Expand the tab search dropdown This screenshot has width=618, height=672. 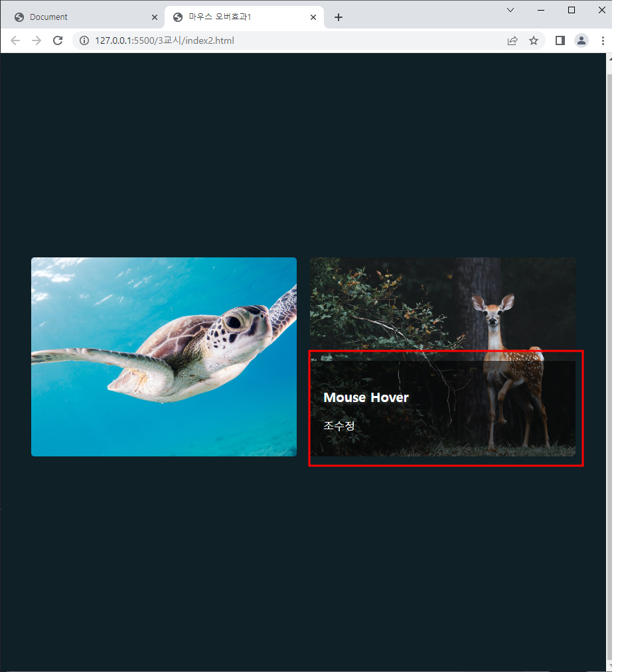click(x=510, y=11)
